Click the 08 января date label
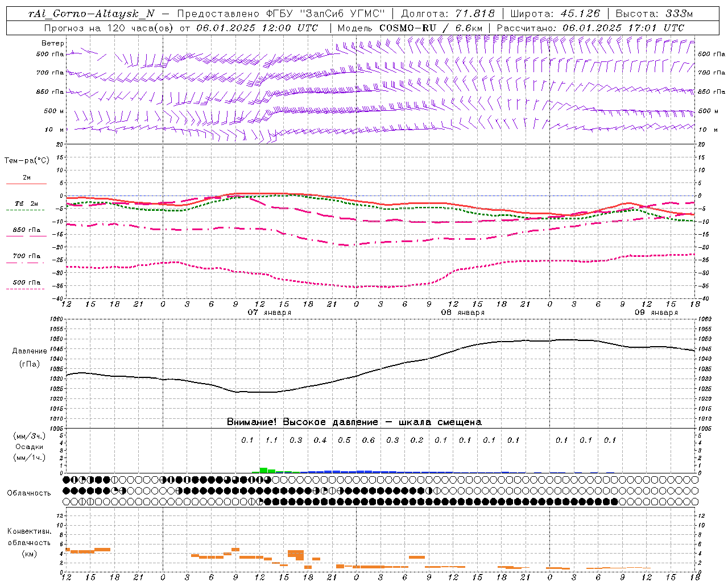The image size is (728, 582). coord(463,313)
